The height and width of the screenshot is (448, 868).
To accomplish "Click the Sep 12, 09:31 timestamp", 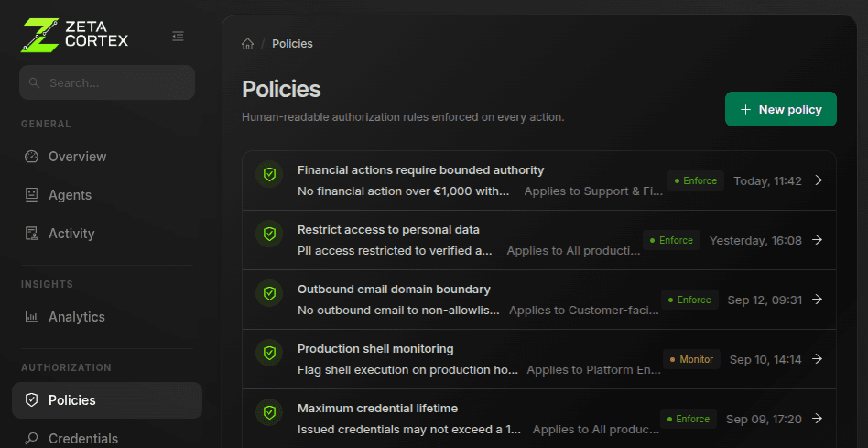I will click(x=765, y=300).
